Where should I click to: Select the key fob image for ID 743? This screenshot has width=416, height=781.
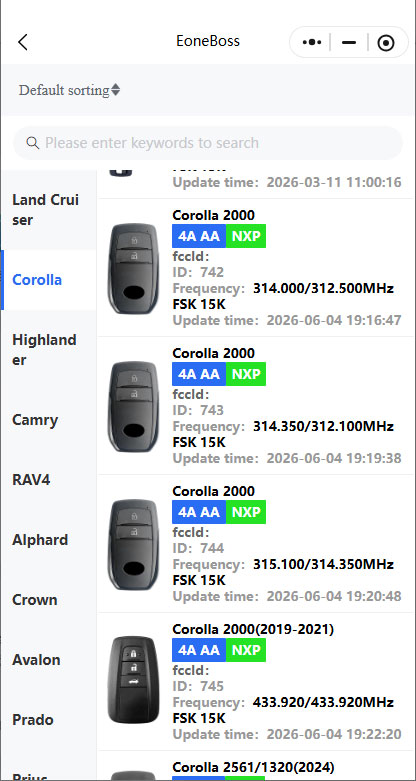pyautogui.click(x=134, y=406)
